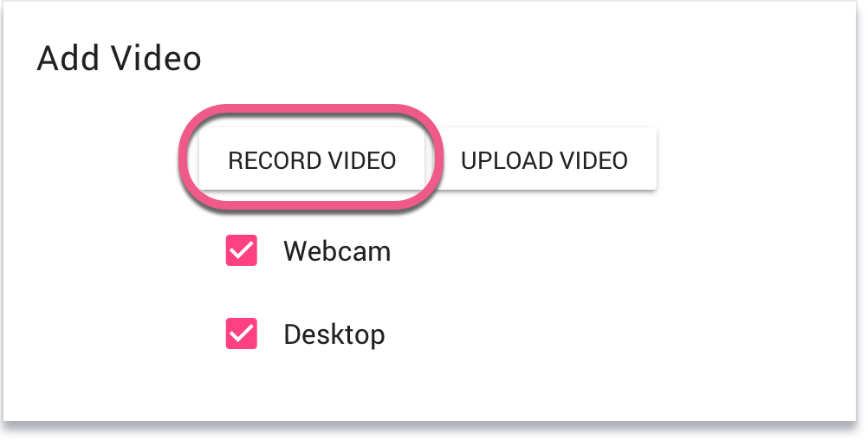Start recording with the highlighted RECORD VIDEO button
Image resolution: width=868 pixels, height=440 pixels.
312,159
